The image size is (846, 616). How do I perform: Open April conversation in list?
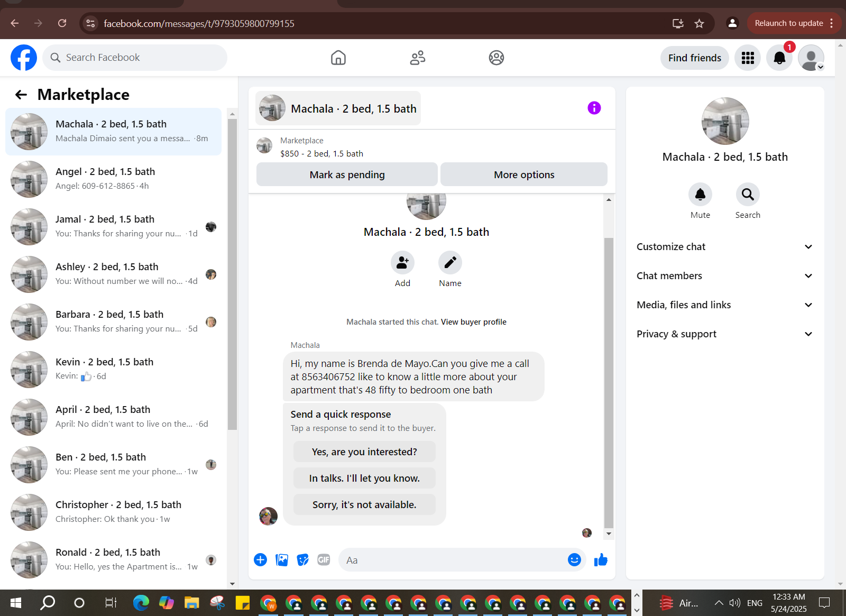click(114, 417)
